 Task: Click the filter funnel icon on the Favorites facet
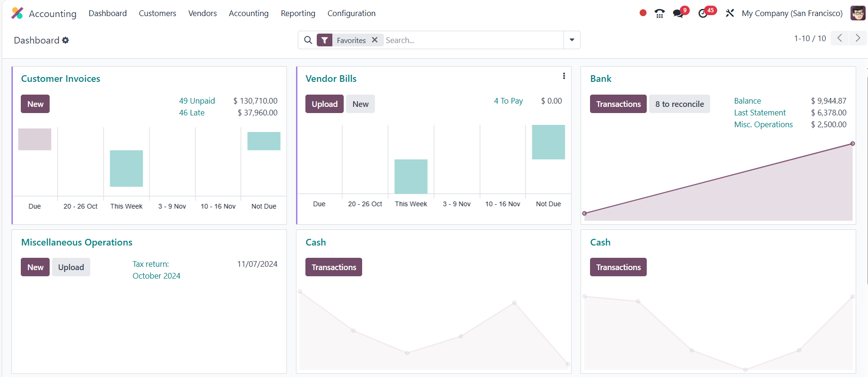324,40
